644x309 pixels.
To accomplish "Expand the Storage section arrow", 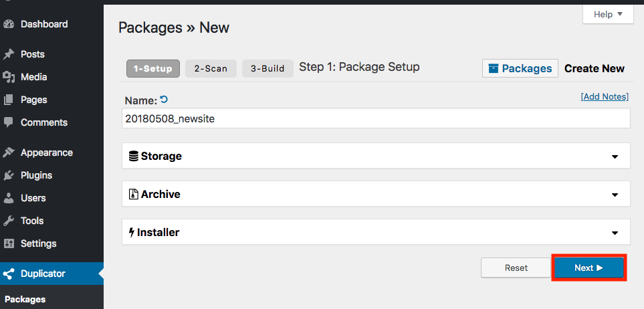I will pos(615,157).
